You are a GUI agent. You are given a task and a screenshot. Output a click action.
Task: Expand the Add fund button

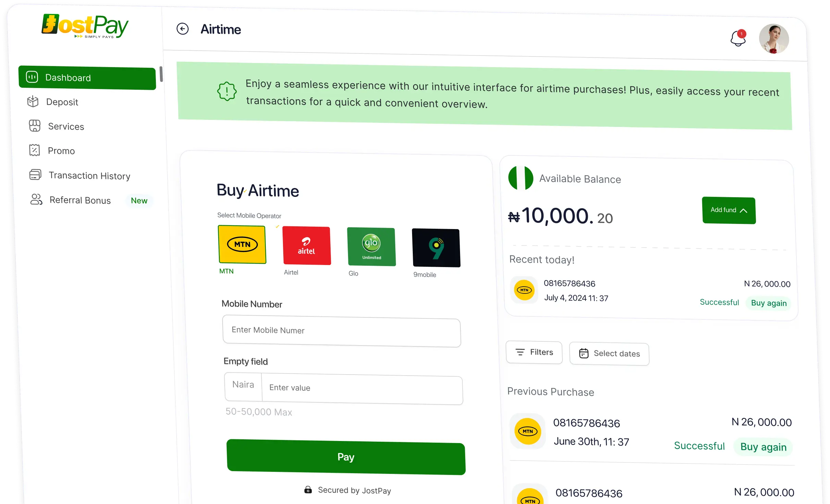(729, 210)
